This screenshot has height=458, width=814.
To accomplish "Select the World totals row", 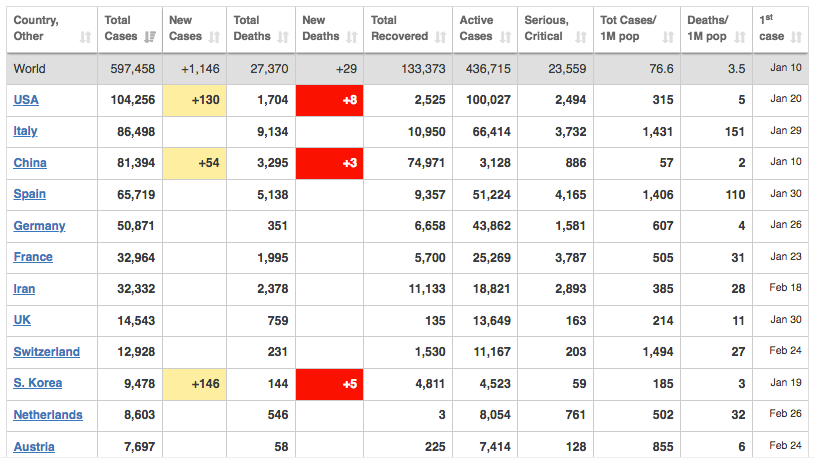I will pyautogui.click(x=407, y=69).
